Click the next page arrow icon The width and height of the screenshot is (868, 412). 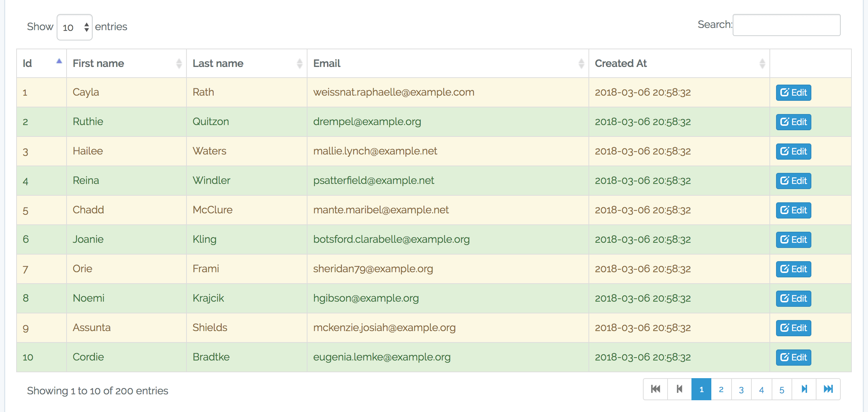pos(804,389)
